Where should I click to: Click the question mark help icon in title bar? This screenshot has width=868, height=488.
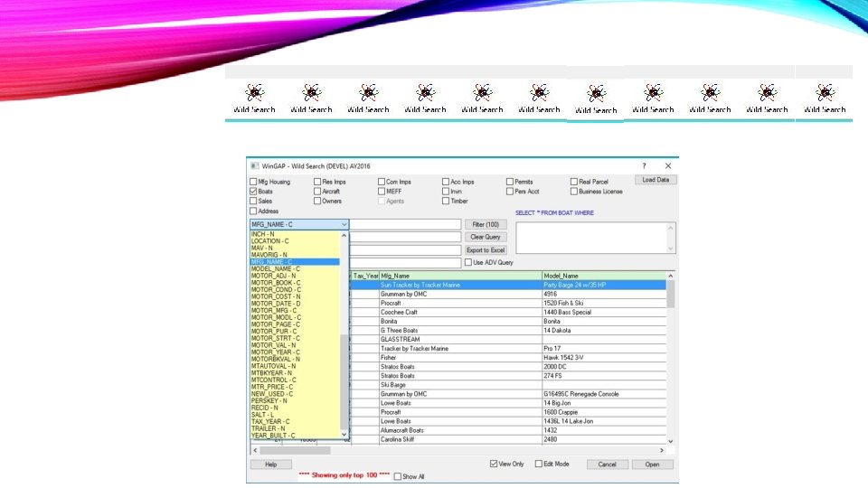[644, 166]
